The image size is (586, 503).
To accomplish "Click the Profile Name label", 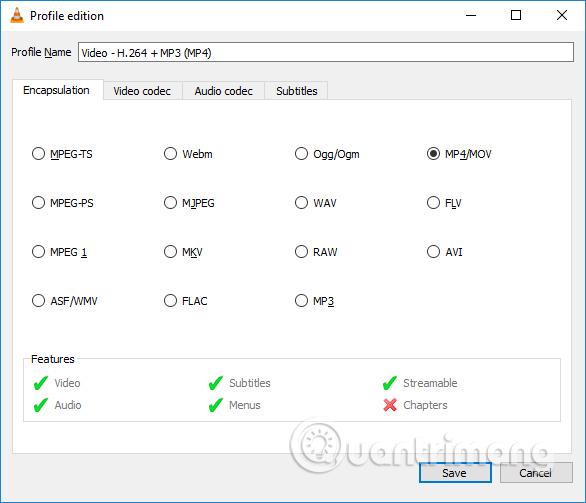I will coord(41,52).
